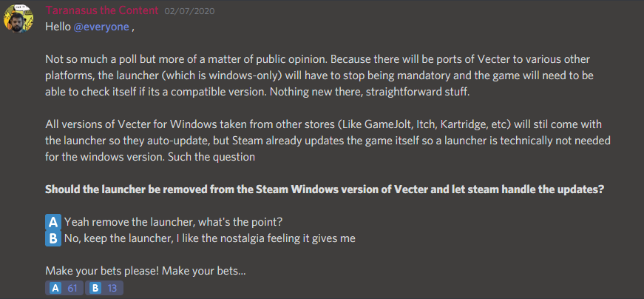
Task: Click the bold question about removing the launcher
Action: pos(325,189)
